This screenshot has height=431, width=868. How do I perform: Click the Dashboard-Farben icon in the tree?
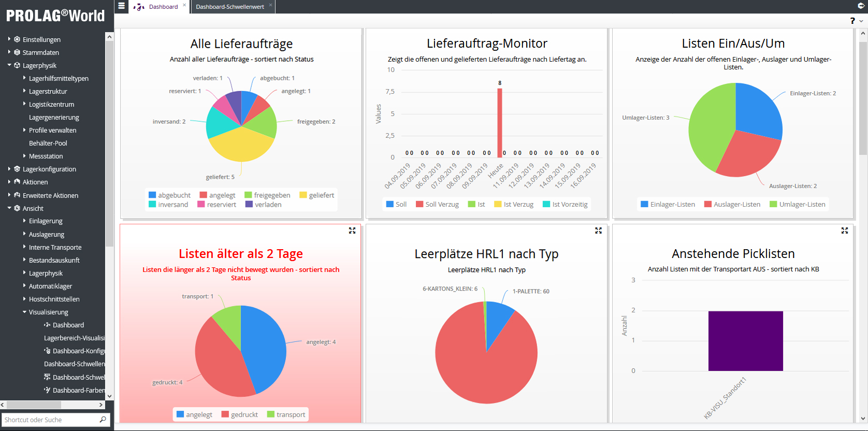pos(47,390)
